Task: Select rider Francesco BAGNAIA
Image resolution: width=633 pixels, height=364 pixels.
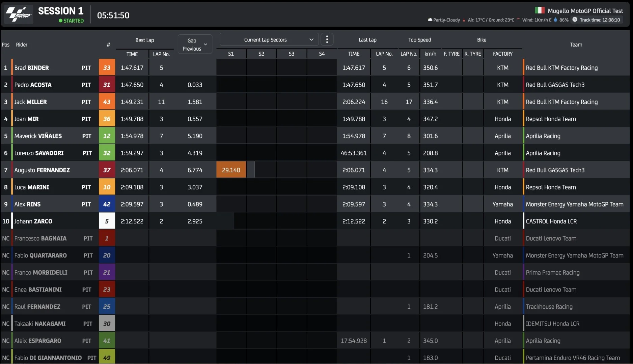Action: click(x=40, y=239)
